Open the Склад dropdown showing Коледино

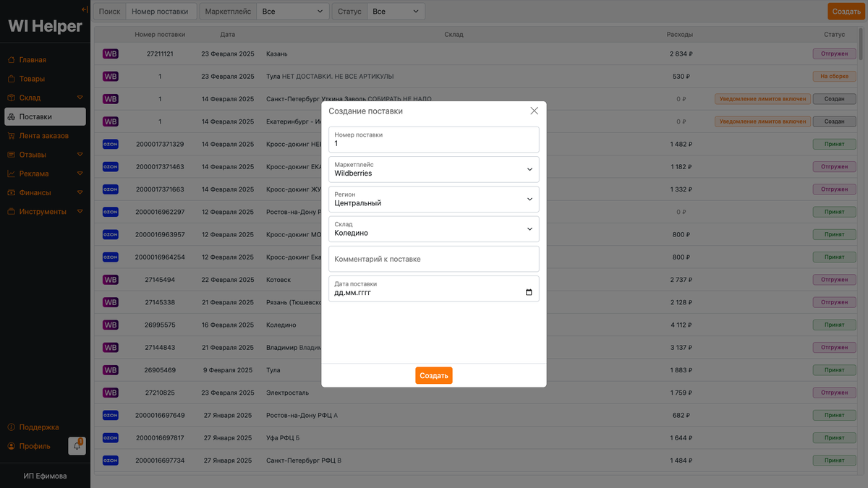coord(434,229)
